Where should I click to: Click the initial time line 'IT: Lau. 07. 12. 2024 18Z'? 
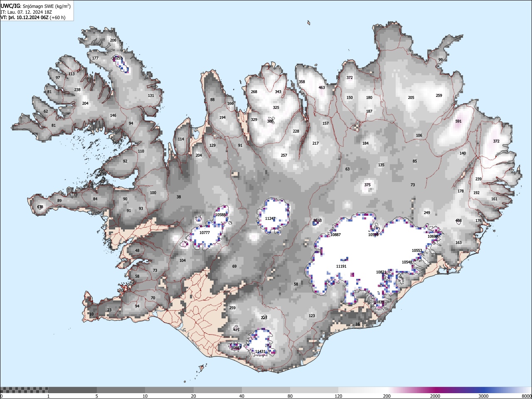pyautogui.click(x=26, y=12)
